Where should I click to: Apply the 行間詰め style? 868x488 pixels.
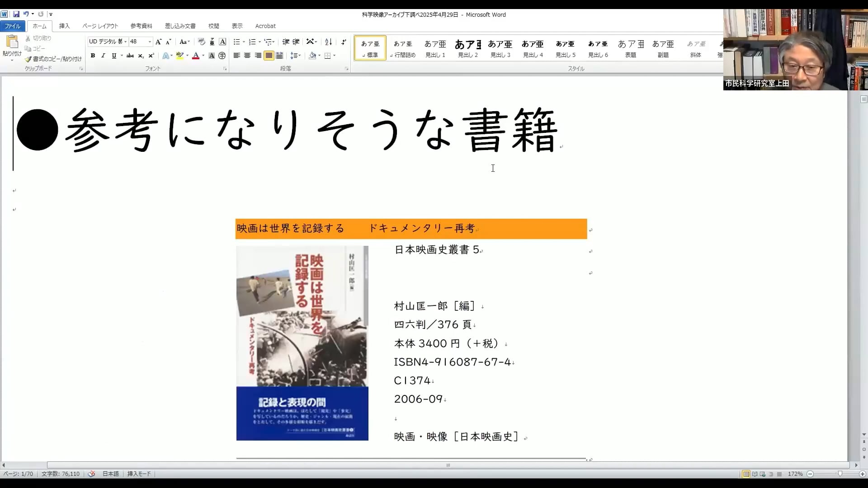pyautogui.click(x=403, y=48)
